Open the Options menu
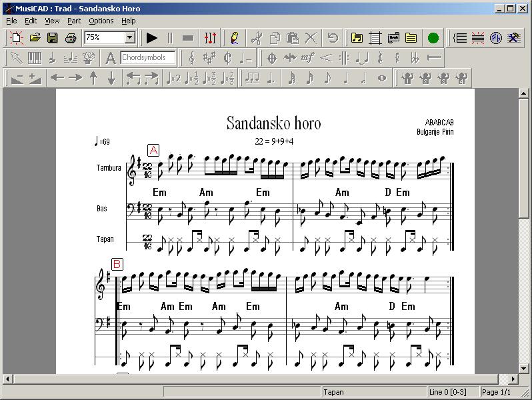This screenshot has height=400, width=532. (101, 21)
